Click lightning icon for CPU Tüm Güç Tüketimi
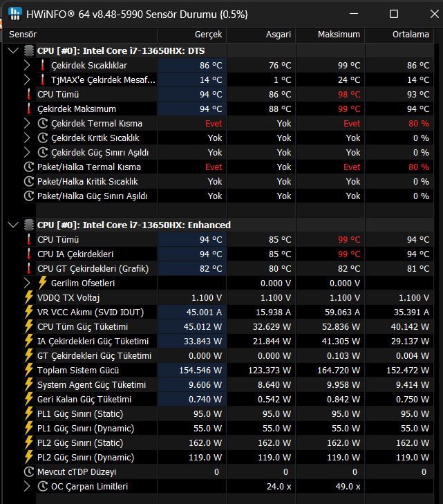 (29, 326)
